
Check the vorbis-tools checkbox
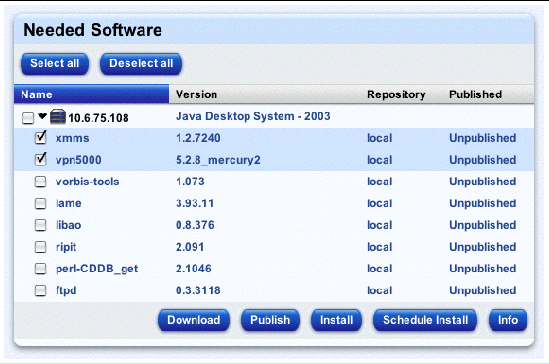[x=41, y=181]
